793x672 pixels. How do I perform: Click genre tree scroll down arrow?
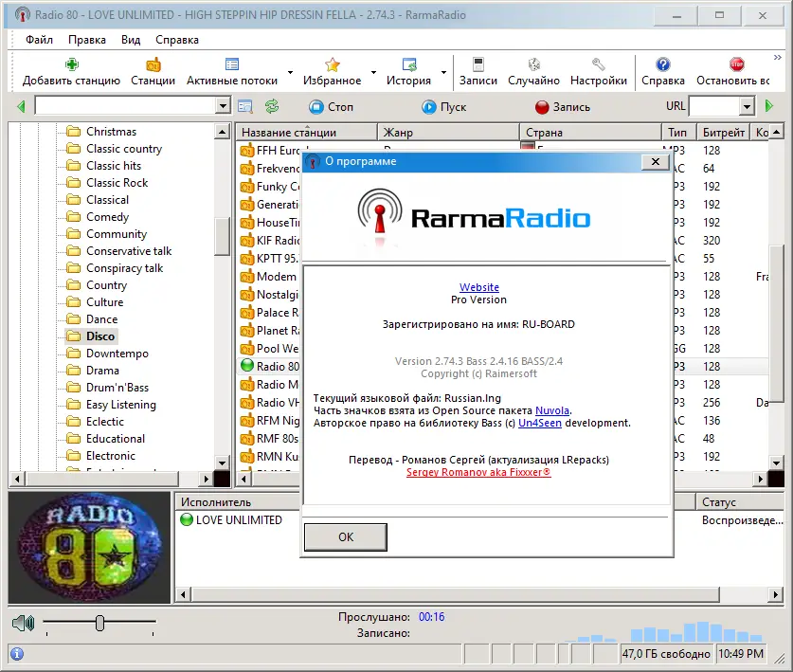click(x=222, y=462)
